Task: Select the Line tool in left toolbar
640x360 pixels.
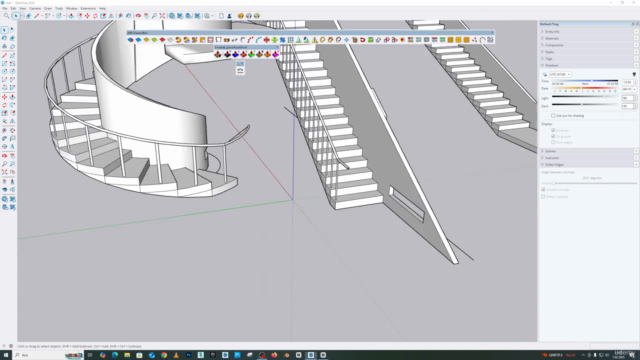Action: (4, 55)
